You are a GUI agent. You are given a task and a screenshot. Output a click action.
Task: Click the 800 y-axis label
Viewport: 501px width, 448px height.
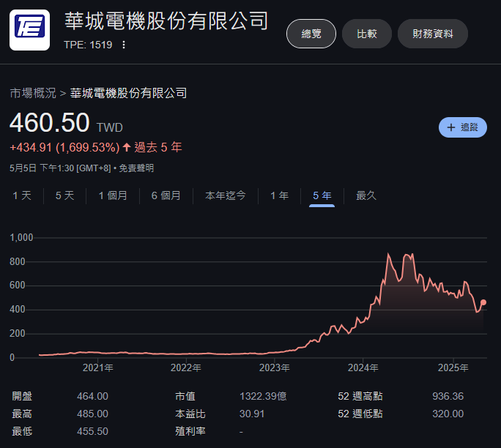(x=18, y=262)
